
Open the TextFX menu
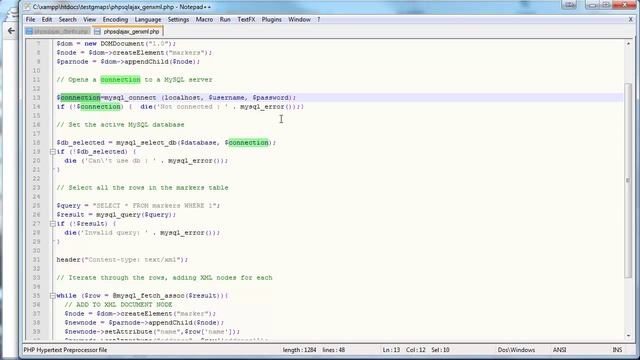(x=246, y=19)
